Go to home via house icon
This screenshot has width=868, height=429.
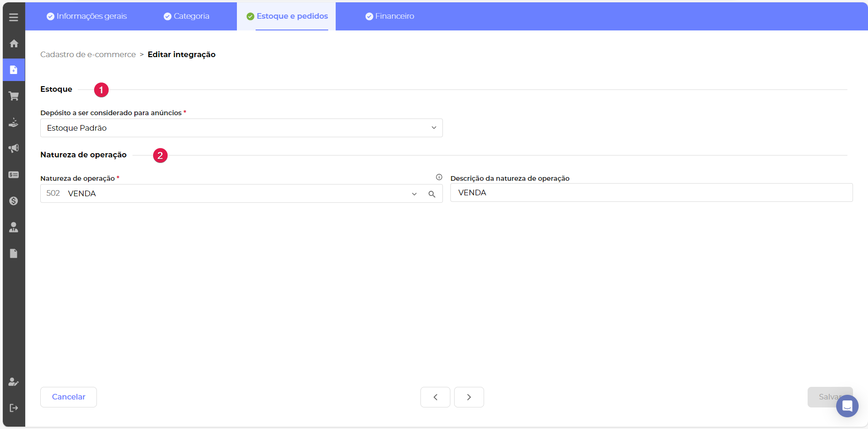pyautogui.click(x=14, y=44)
